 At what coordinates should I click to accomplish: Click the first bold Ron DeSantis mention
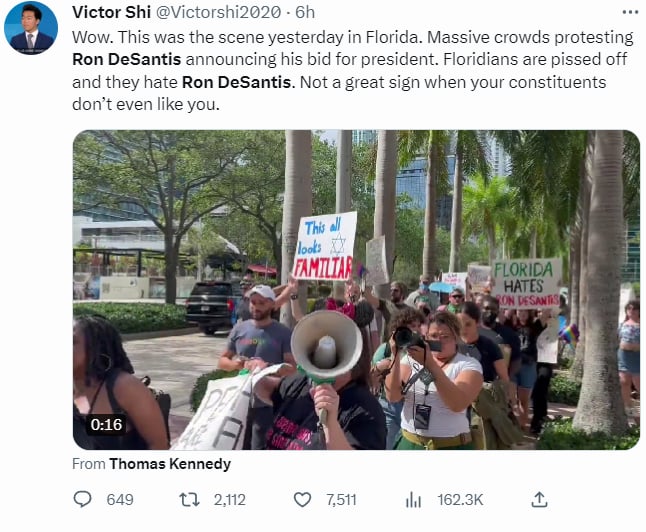click(126, 59)
